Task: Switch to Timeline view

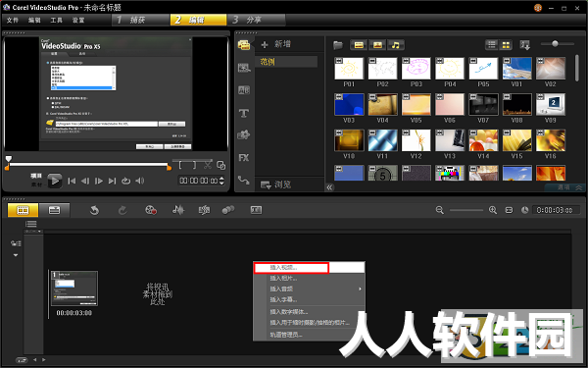Action: [54, 210]
